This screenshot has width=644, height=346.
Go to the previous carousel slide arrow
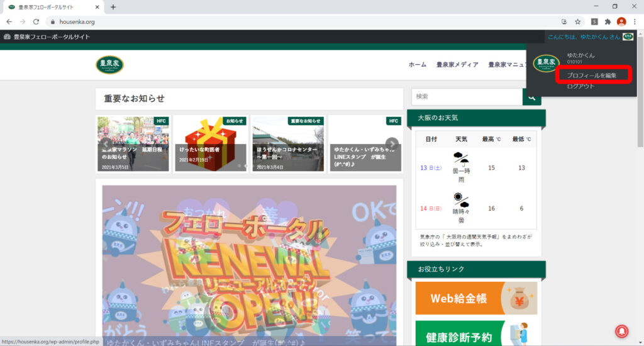106,143
